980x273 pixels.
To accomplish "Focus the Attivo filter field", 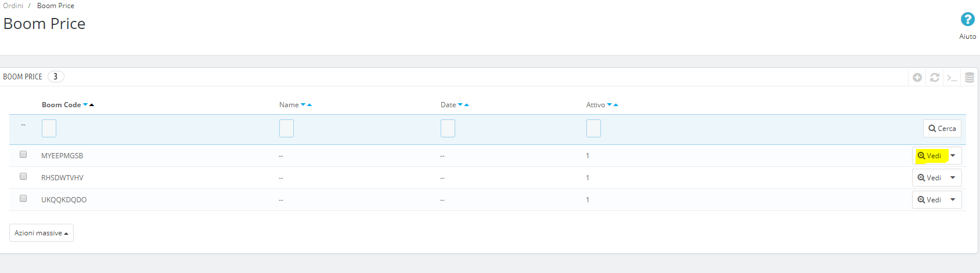I will click(593, 129).
